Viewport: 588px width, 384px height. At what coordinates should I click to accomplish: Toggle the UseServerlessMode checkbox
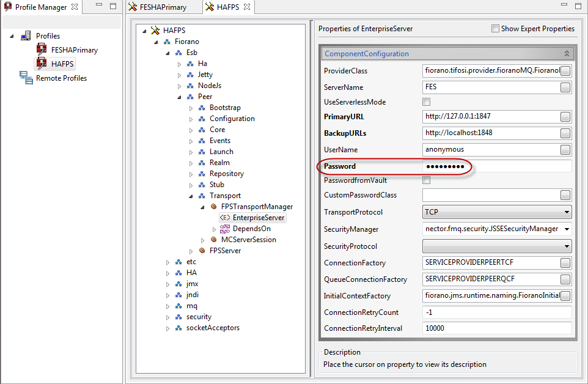point(427,102)
